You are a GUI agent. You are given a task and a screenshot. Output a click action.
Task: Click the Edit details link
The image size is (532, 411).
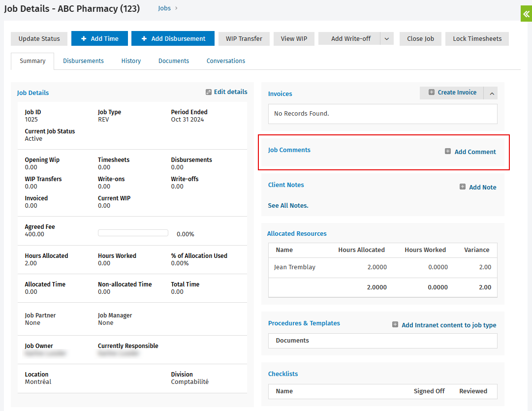pyautogui.click(x=230, y=92)
